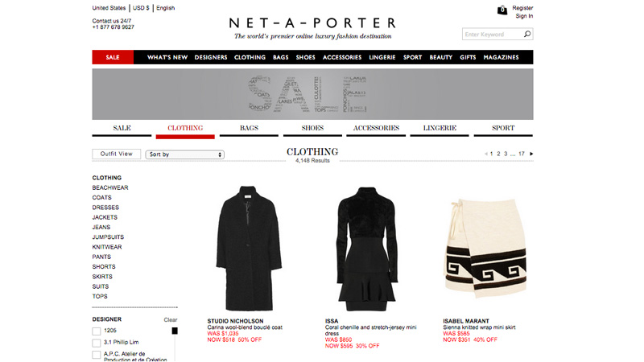The width and height of the screenshot is (644, 362).
Task: Open the DESIGNERS menu item
Action: tap(211, 57)
